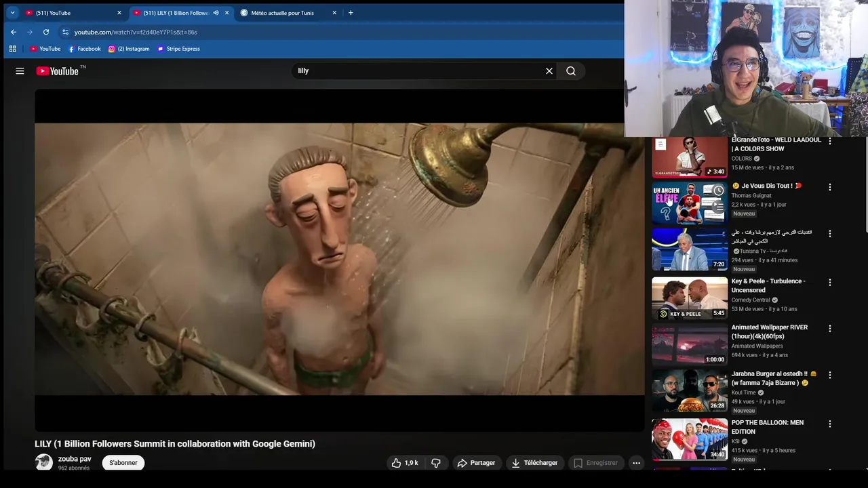Viewport: 868px width, 488px height.
Task: Click the Télécharger download button
Action: [534, 463]
